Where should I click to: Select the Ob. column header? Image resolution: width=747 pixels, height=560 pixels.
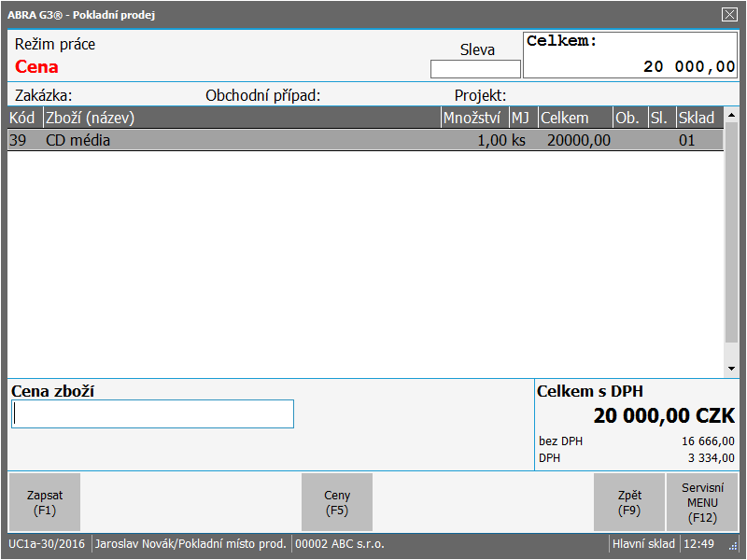pos(629,118)
